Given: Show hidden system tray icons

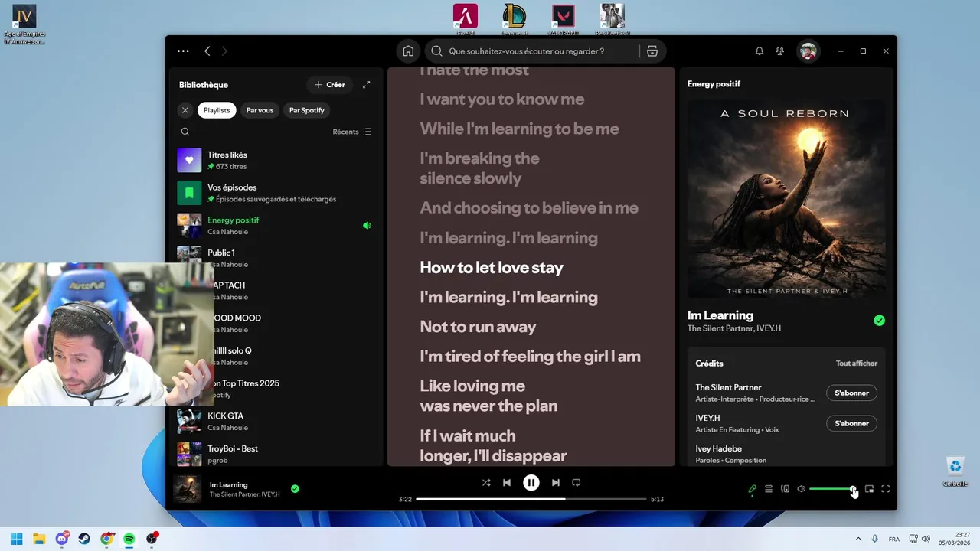Looking at the screenshot, I should click(857, 539).
